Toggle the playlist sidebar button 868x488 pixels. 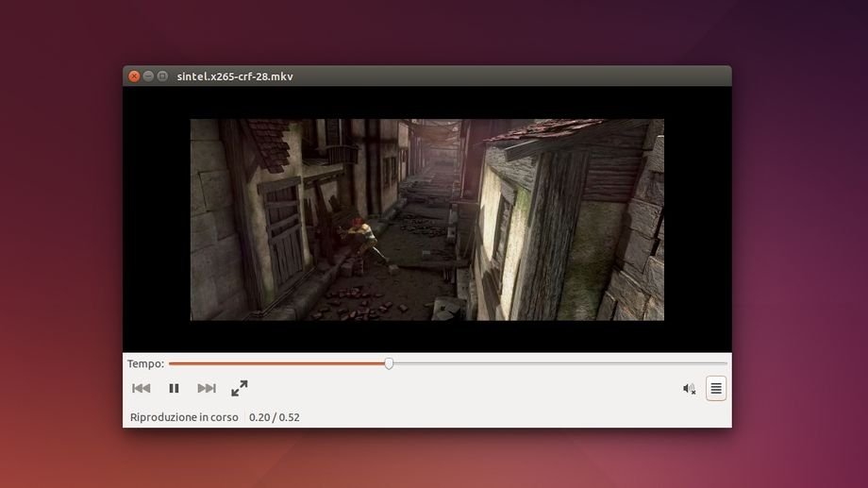pyautogui.click(x=716, y=389)
